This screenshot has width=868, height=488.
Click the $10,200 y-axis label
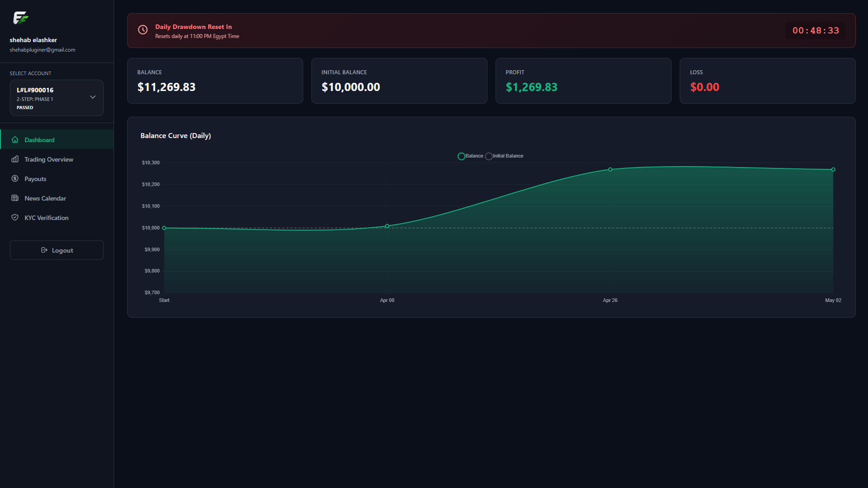click(x=151, y=184)
